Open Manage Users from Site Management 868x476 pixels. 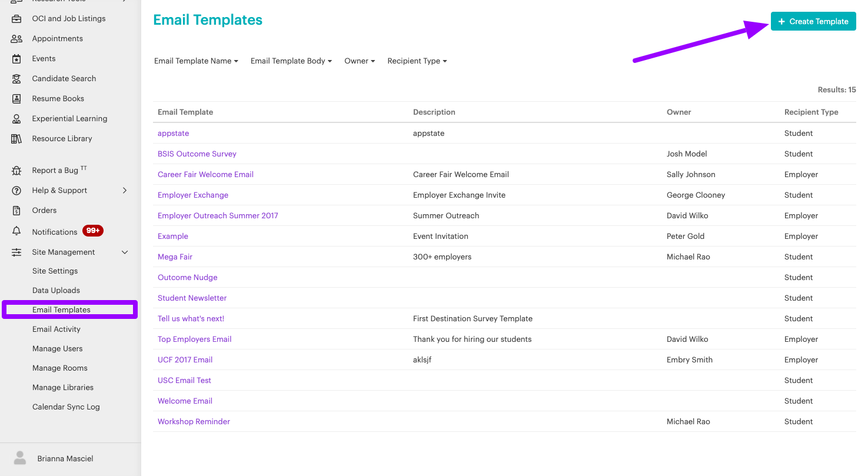click(x=58, y=349)
